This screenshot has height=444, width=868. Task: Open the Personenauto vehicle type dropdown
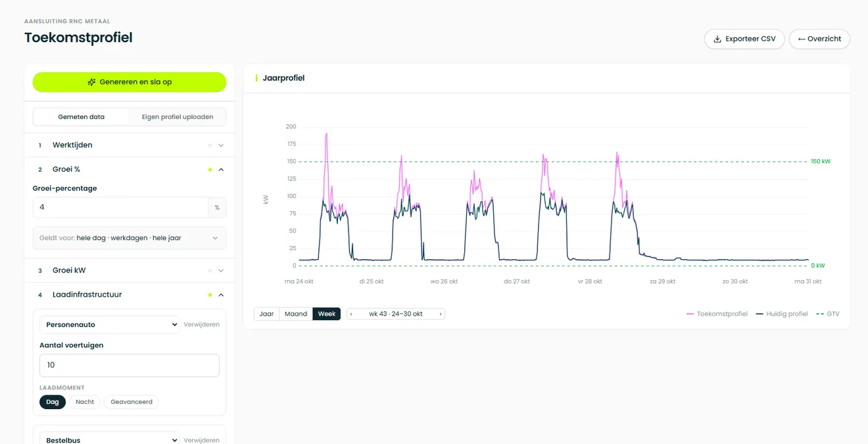tap(109, 324)
